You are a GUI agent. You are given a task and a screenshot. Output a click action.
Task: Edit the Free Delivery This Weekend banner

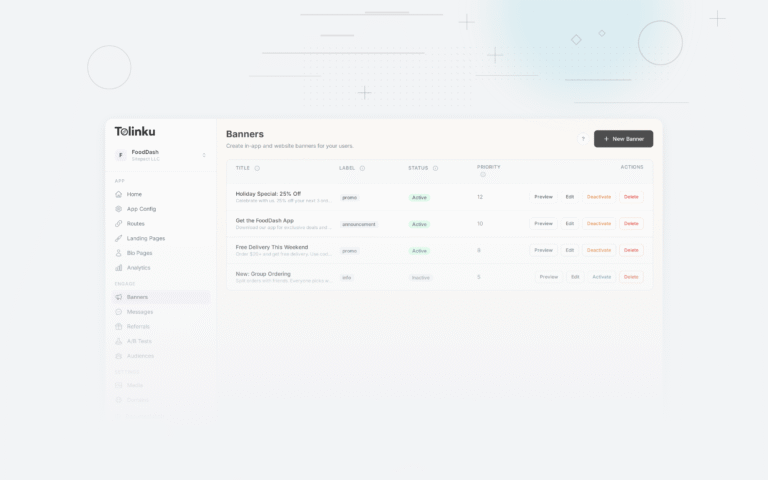(570, 250)
